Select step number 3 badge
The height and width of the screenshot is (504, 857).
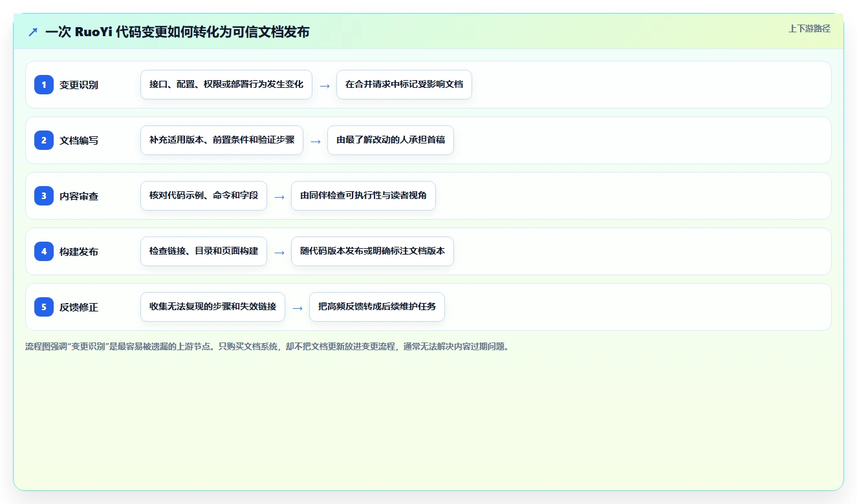click(x=44, y=196)
